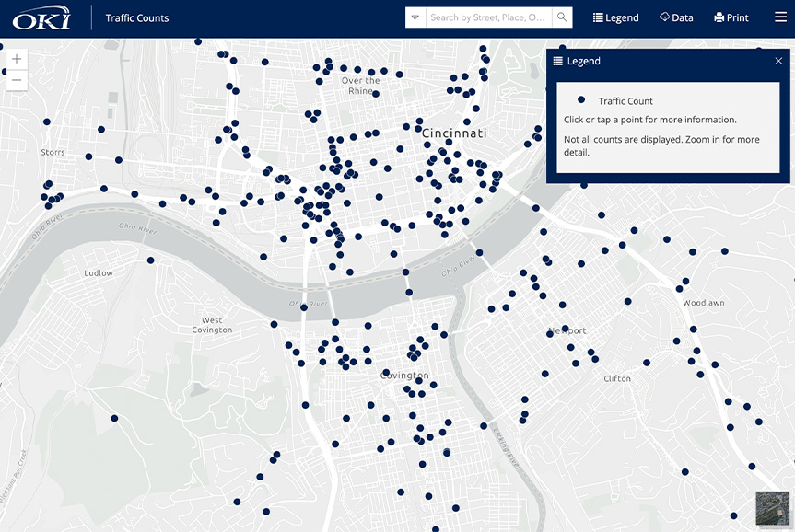795x532 pixels.
Task: Click the Traffic Counts title link
Action: click(x=136, y=17)
